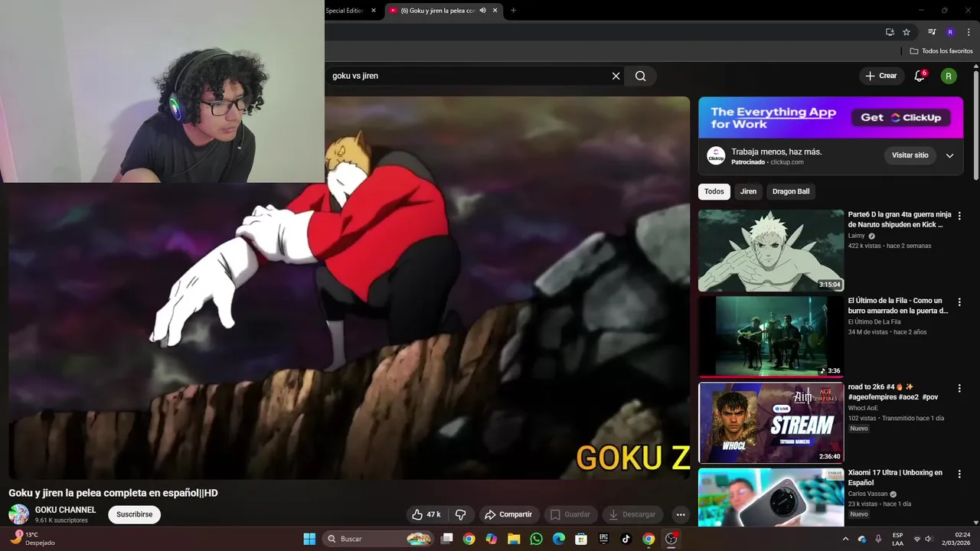Click the video title text below player
The width and height of the screenshot is (980, 551).
(x=113, y=493)
